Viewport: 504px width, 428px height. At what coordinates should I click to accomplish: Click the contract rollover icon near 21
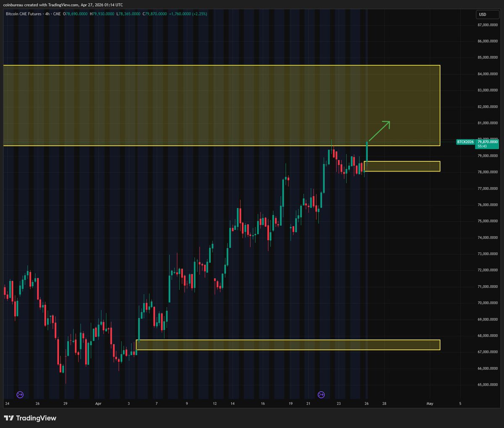(321, 394)
